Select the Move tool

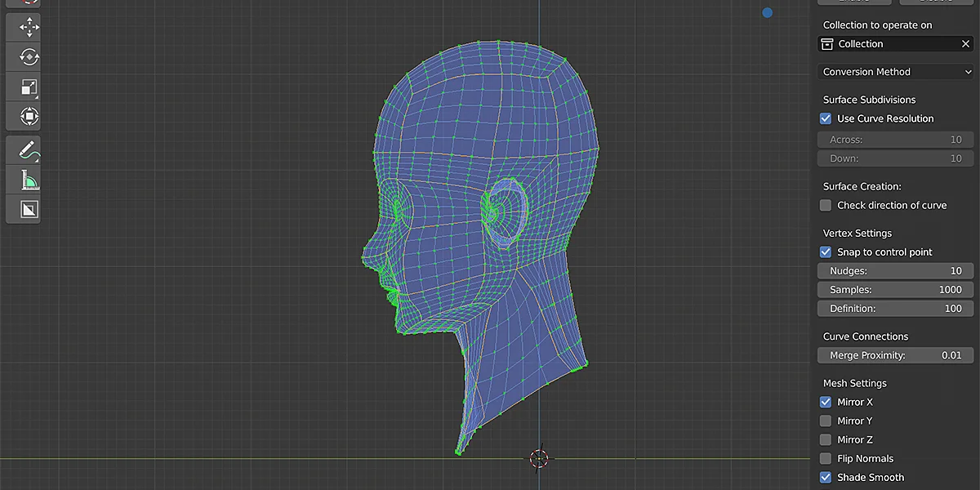pos(24,27)
